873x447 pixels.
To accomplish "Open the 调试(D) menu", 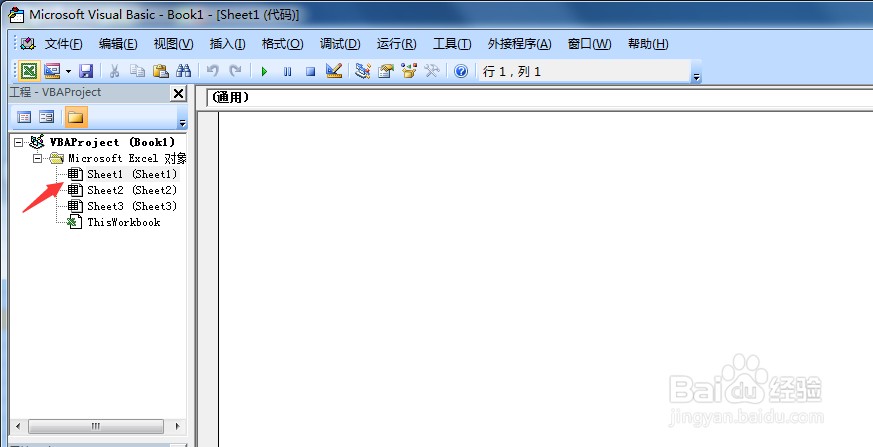I will pyautogui.click(x=340, y=44).
